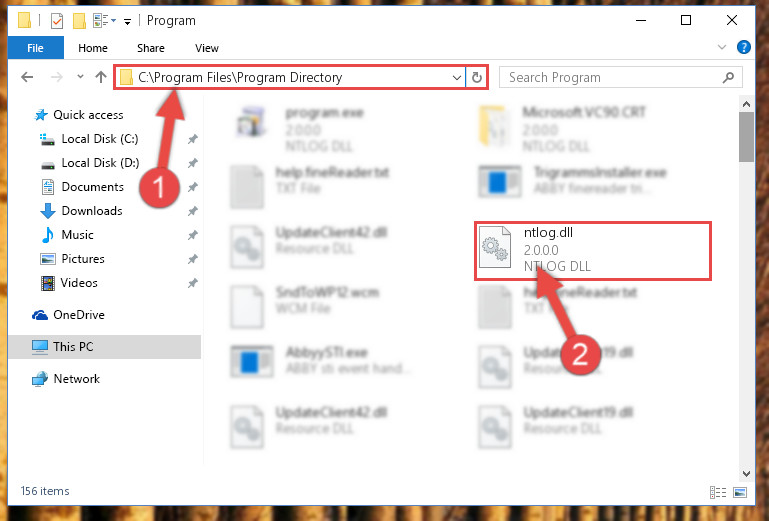Unpin Documents from Quick access
The image size is (769, 521).
tap(192, 187)
